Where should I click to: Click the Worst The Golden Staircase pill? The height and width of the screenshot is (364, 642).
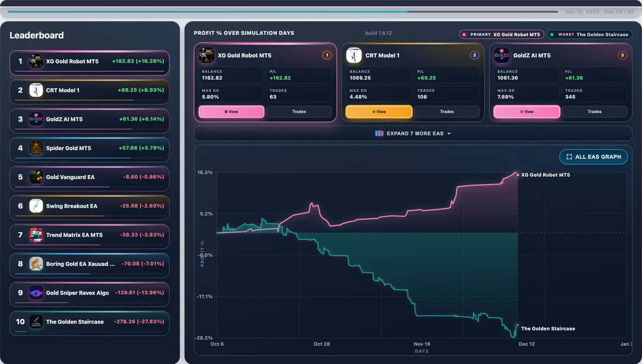point(590,35)
